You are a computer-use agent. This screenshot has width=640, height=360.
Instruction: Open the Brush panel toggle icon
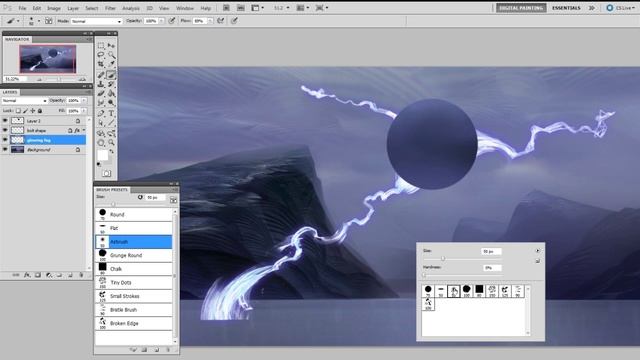point(49,21)
